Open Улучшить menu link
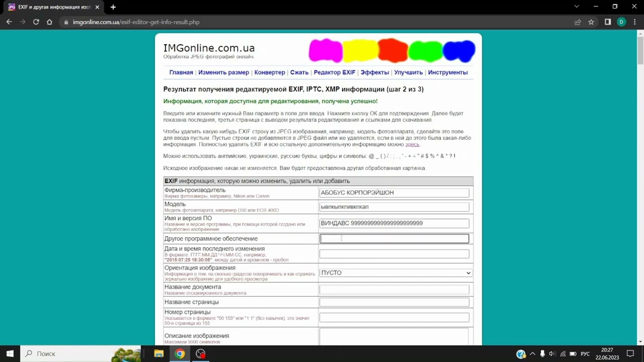The height and width of the screenshot is (362, 644). pyautogui.click(x=409, y=72)
